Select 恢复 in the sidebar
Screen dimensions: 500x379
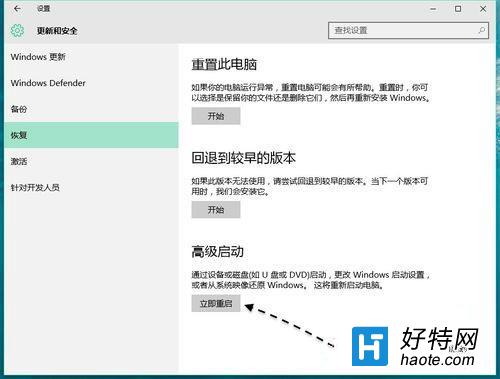pyautogui.click(x=91, y=135)
